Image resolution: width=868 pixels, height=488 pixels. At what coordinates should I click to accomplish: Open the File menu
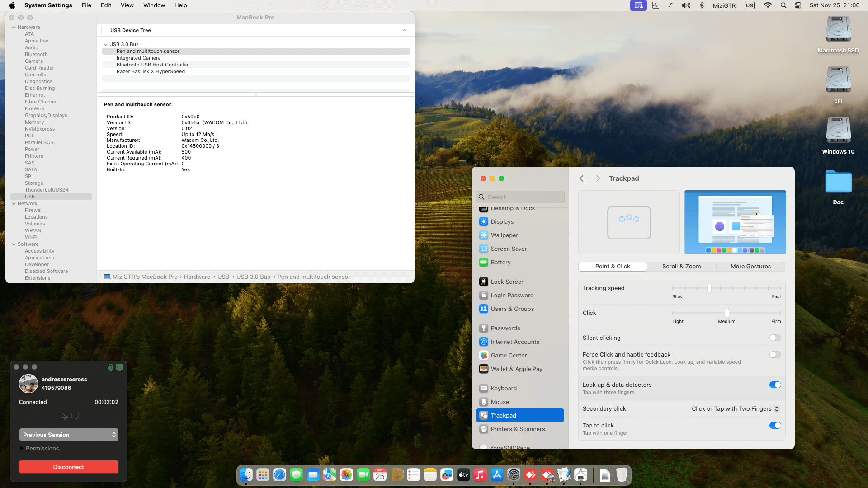tap(86, 5)
